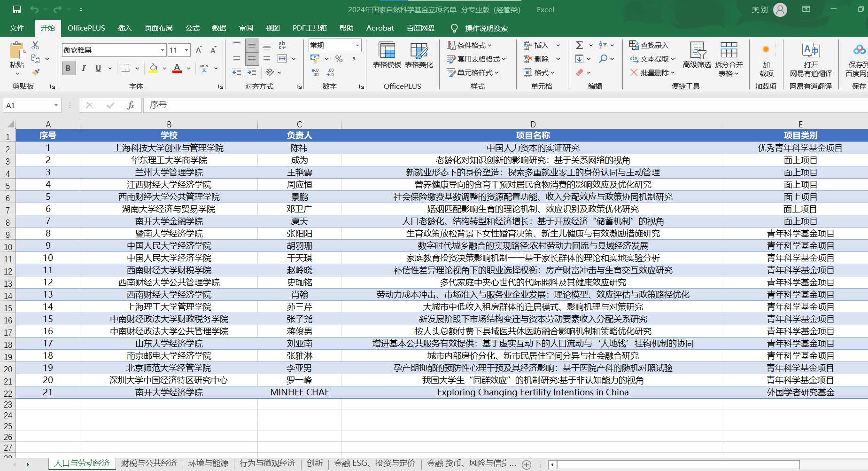Add a new sheet with the plus button

527,464
